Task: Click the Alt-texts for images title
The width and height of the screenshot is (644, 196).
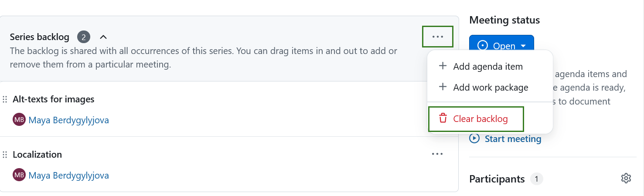Action: point(53,99)
